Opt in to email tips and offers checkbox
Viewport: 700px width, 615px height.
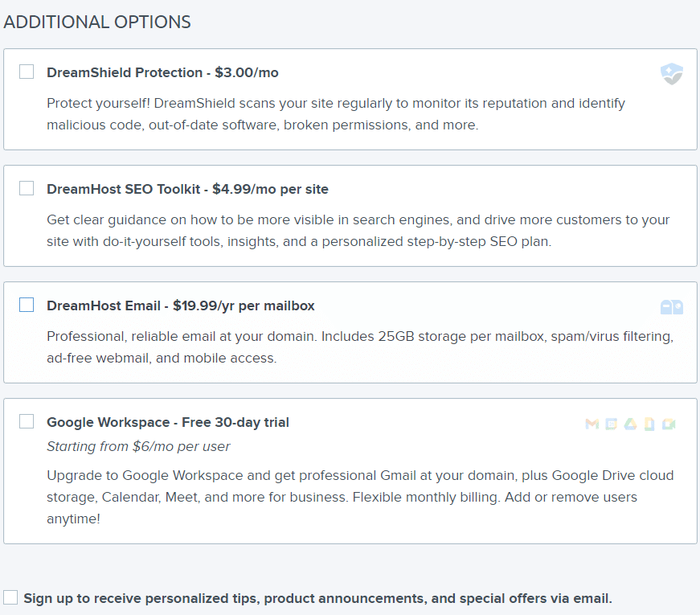(x=10, y=597)
